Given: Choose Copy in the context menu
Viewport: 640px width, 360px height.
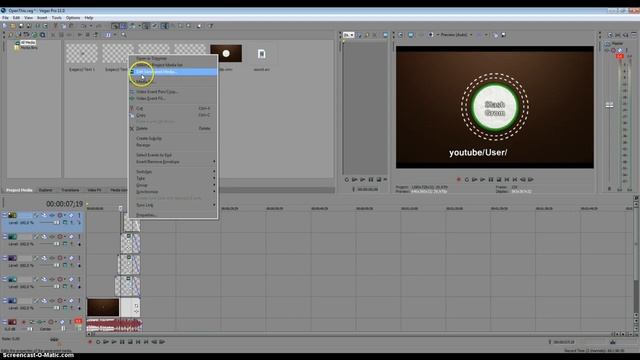Looking at the screenshot, I should click(x=173, y=115).
